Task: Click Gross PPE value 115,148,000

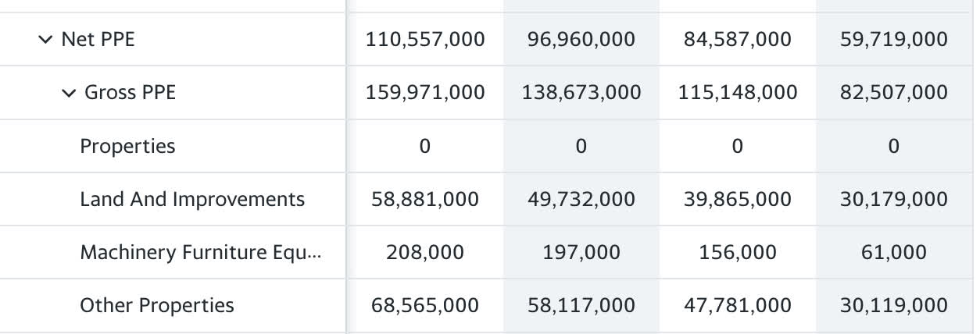Action: point(738,93)
